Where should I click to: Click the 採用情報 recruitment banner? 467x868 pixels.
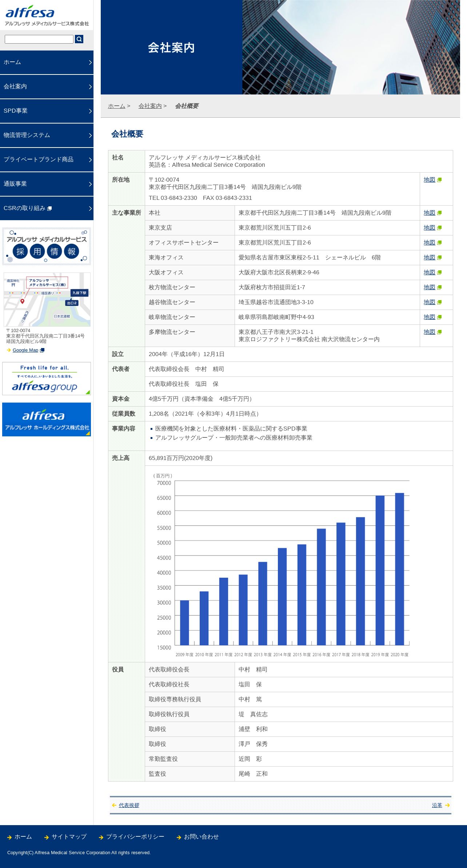(x=47, y=246)
